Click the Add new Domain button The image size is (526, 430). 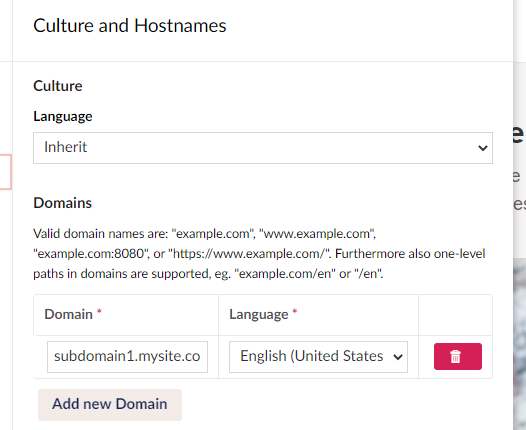pos(110,405)
